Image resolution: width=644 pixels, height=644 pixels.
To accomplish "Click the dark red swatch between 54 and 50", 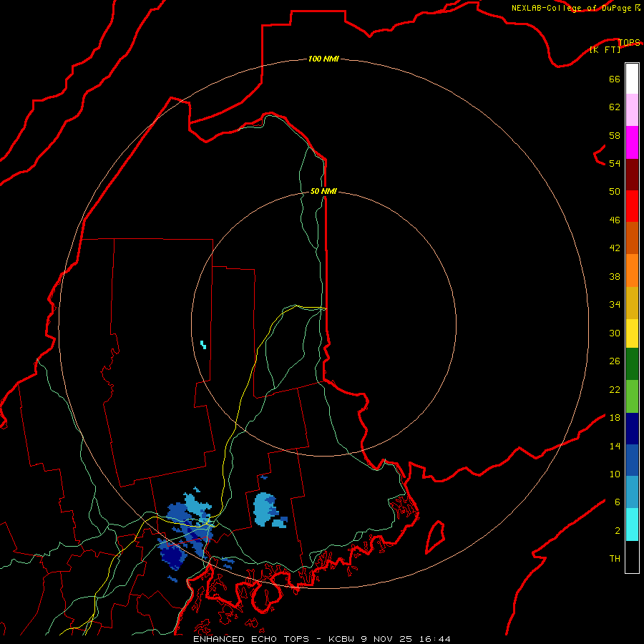I will tap(632, 175).
